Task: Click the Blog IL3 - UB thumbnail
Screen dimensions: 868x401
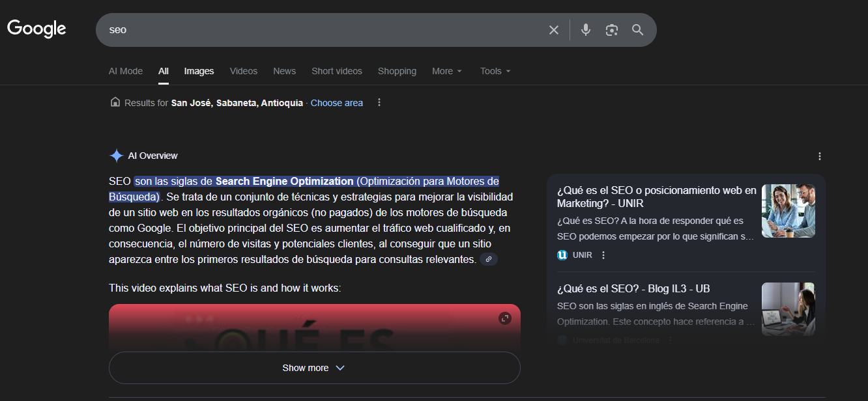Action: 788,309
